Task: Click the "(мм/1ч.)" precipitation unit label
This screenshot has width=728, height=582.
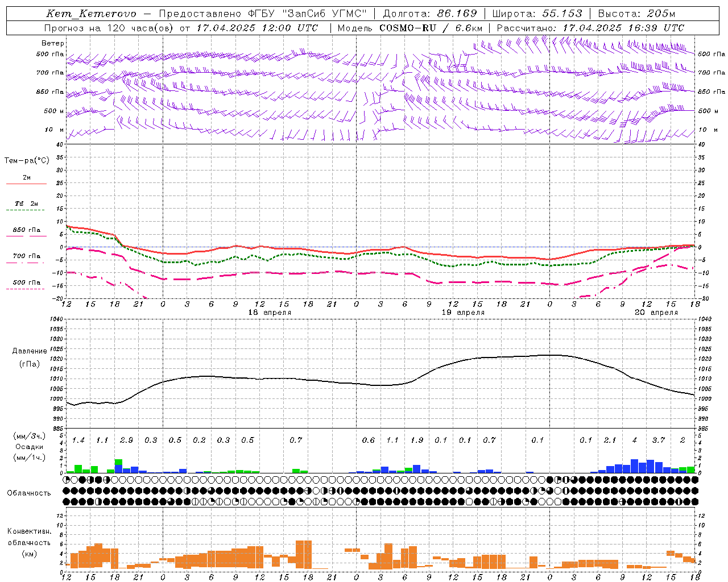Action: coord(30,458)
